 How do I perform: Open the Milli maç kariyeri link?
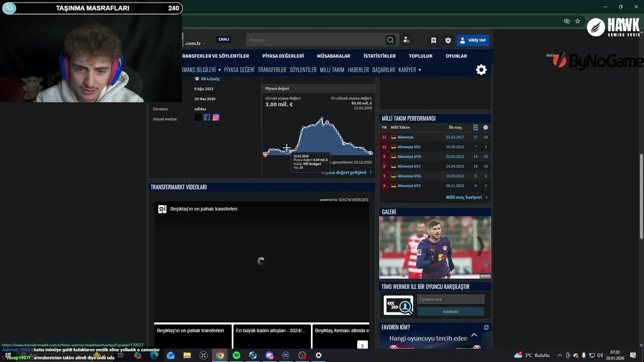(464, 198)
